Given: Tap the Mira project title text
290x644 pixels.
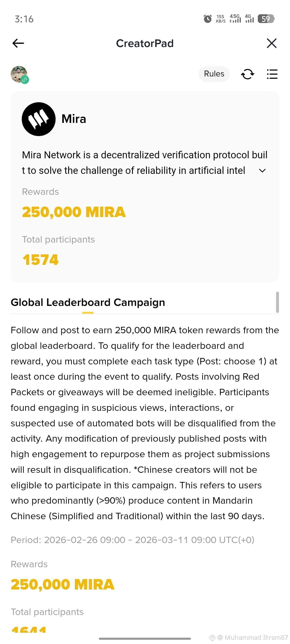Looking at the screenshot, I should [74, 119].
